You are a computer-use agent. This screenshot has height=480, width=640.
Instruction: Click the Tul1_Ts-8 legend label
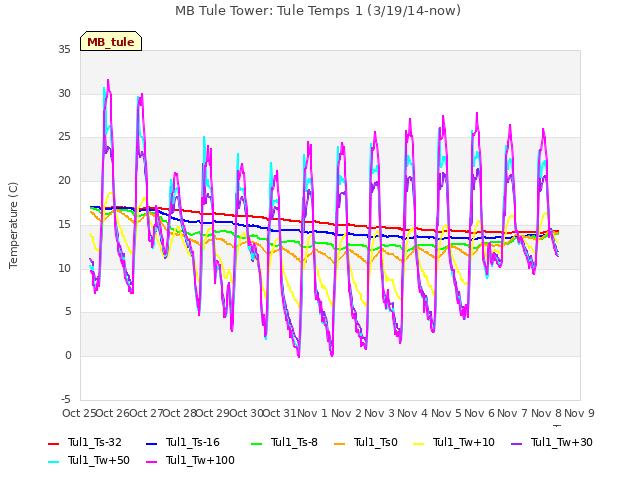click(294, 442)
